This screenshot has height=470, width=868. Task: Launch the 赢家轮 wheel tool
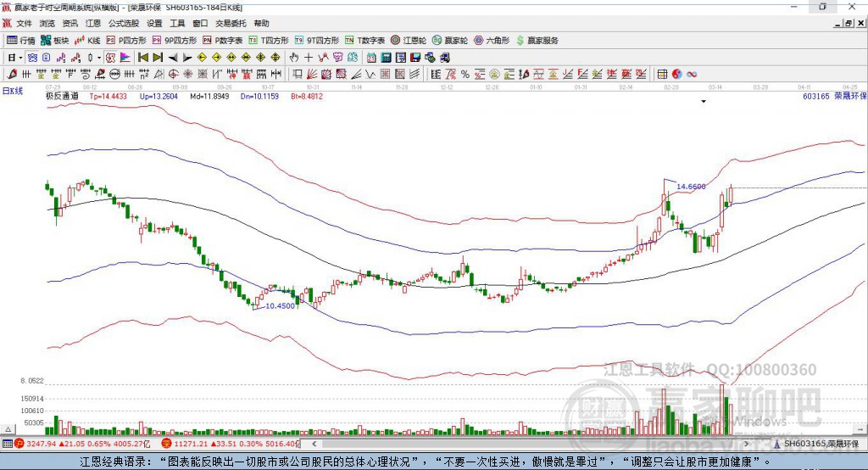tap(450, 41)
